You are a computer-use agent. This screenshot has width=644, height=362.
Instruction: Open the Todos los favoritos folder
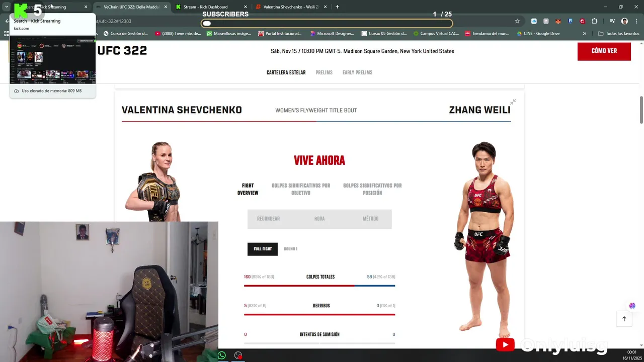pyautogui.click(x=618, y=34)
